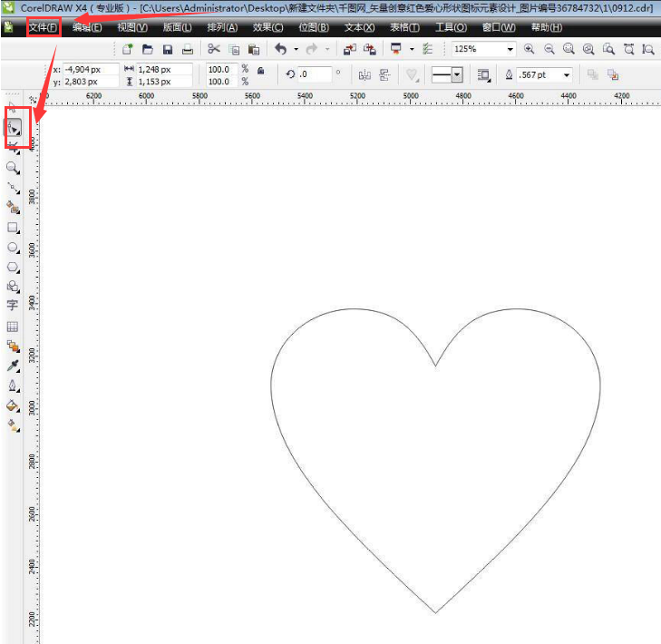The image size is (661, 644).
Task: Zoom to all objects
Action: tap(588, 49)
